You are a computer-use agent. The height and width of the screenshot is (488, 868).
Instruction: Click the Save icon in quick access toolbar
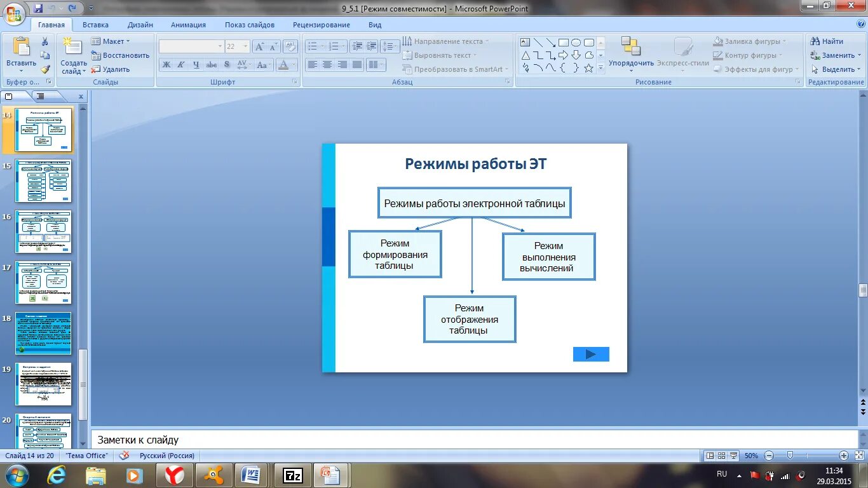[38, 8]
